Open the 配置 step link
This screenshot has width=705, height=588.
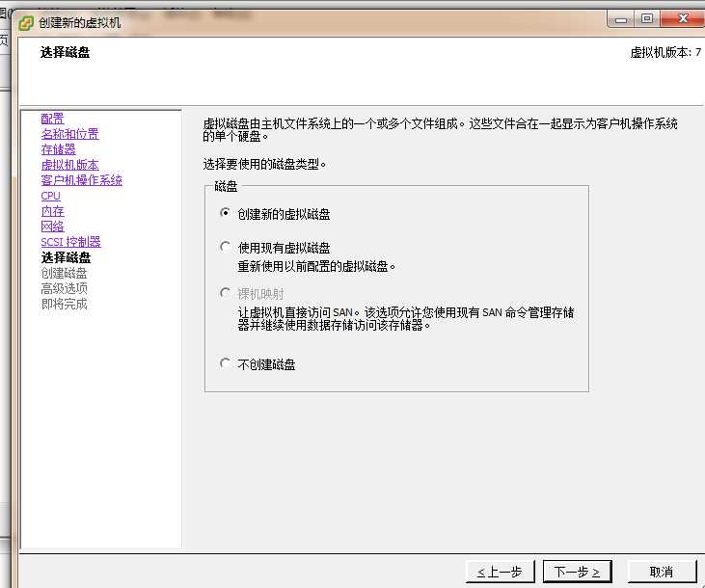(53, 119)
